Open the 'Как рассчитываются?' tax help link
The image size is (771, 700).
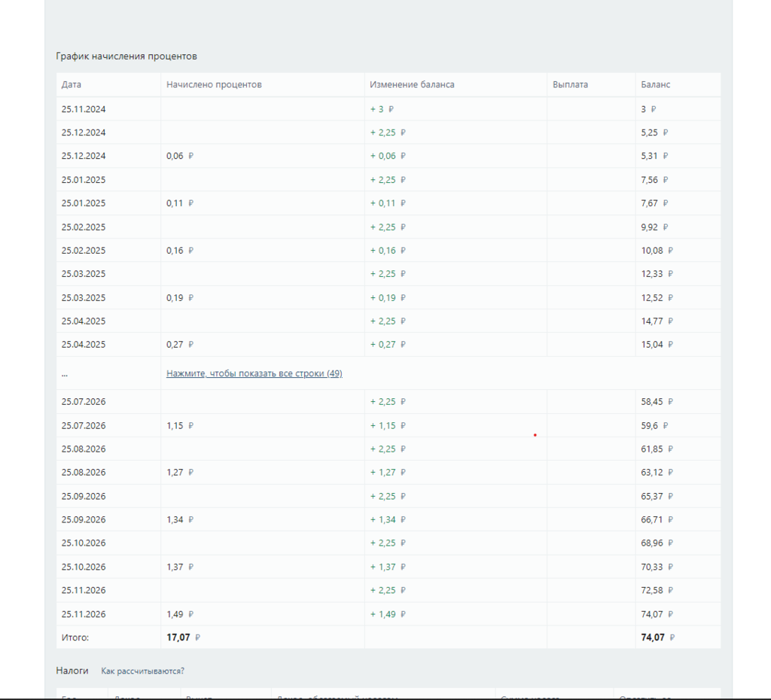(x=142, y=671)
